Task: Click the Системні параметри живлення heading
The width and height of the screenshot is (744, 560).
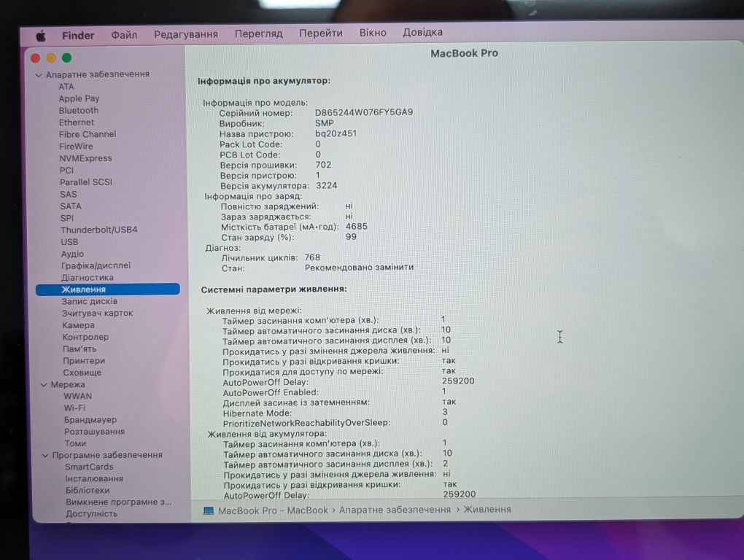Action: tap(274, 289)
